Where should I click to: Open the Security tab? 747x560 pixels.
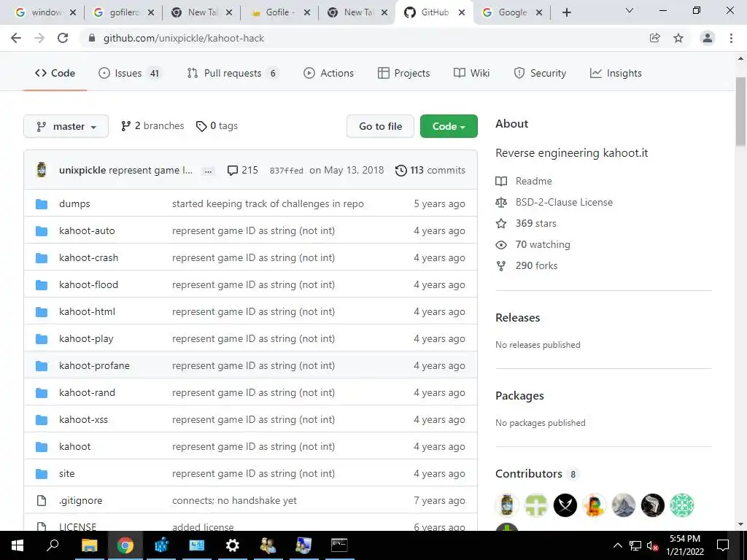(x=541, y=73)
